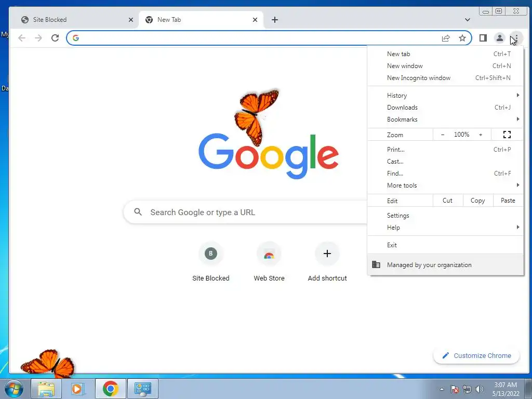Show hidden tray icons arrow
532x399 pixels.
(442, 389)
